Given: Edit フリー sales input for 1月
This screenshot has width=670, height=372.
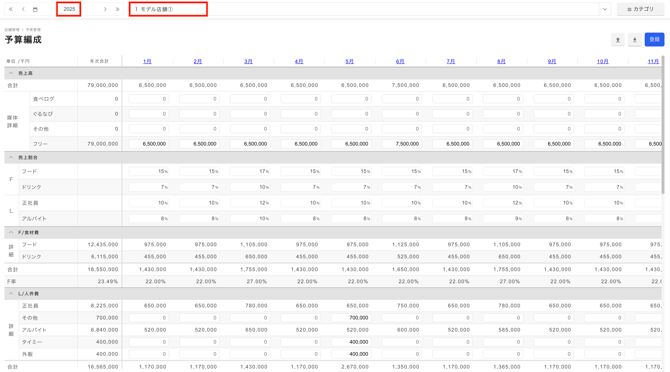Looking at the screenshot, I should (x=148, y=144).
